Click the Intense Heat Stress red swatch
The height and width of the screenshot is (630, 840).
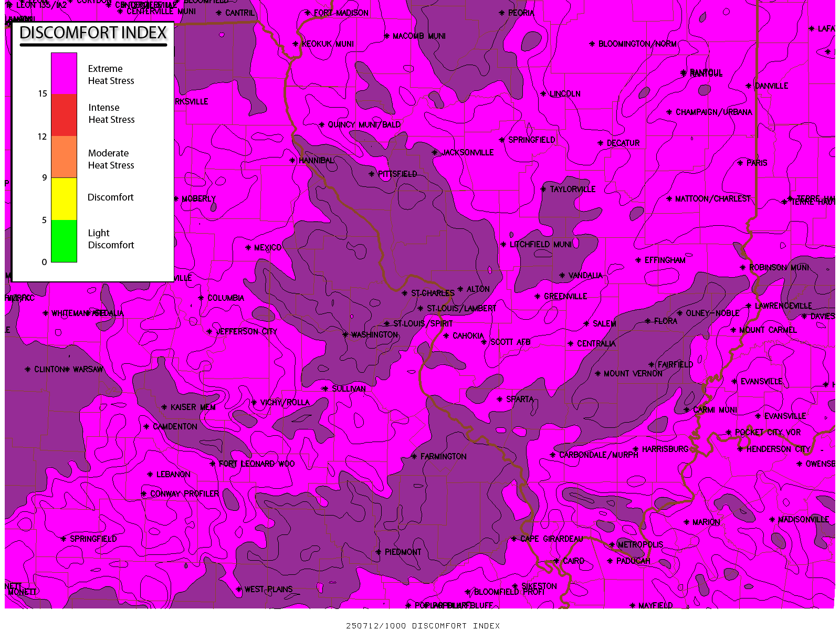click(64, 115)
